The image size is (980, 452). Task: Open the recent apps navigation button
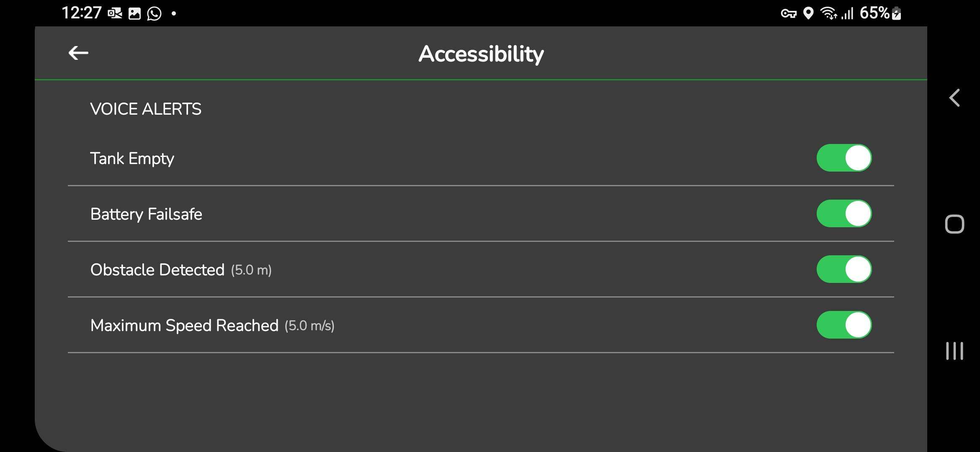954,351
